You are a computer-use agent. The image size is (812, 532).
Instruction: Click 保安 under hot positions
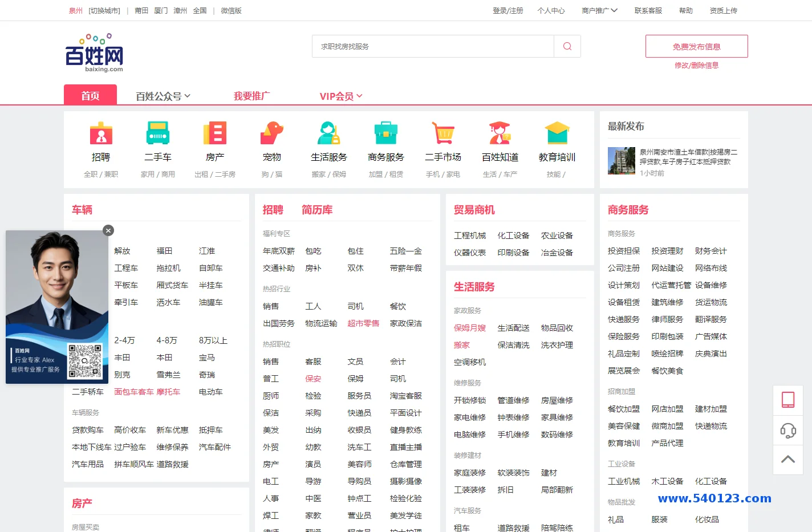coord(313,379)
